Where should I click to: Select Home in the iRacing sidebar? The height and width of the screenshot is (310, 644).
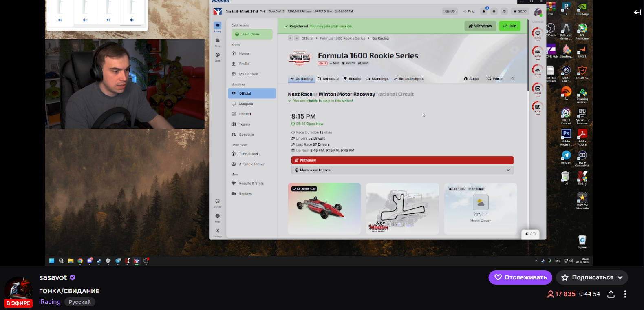(252, 54)
